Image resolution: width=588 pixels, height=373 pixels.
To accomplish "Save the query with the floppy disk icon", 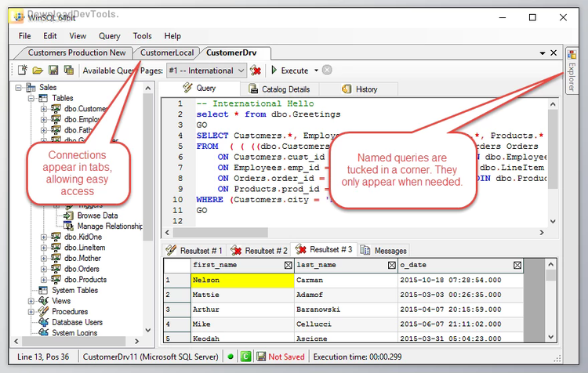I will click(x=53, y=70).
